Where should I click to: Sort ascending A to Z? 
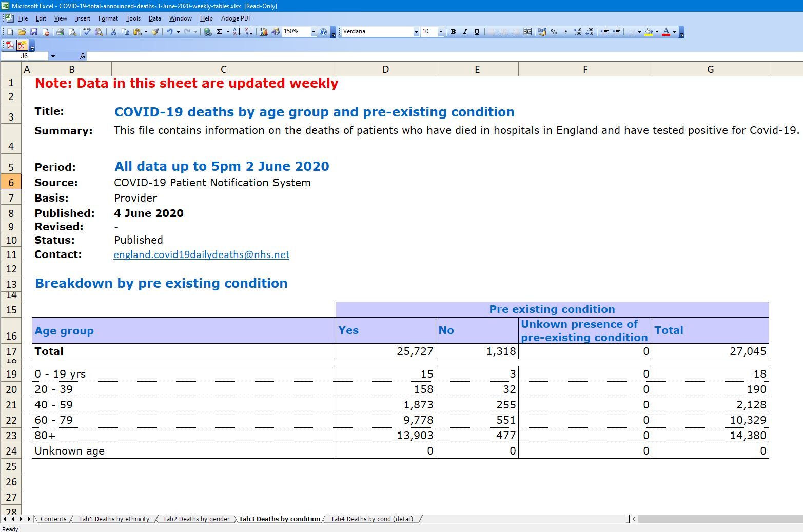[237, 32]
